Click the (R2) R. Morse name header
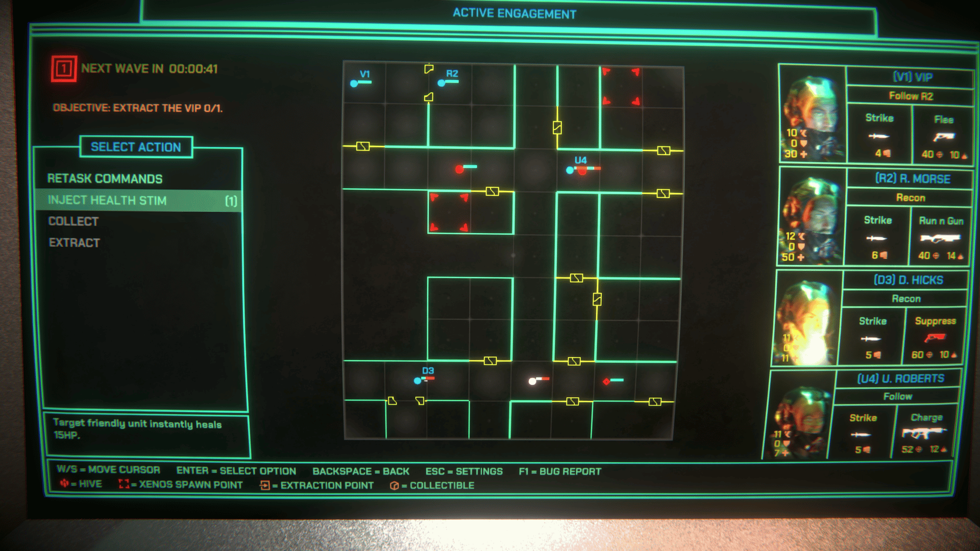Screen dimensions: 980x551 (913, 179)
